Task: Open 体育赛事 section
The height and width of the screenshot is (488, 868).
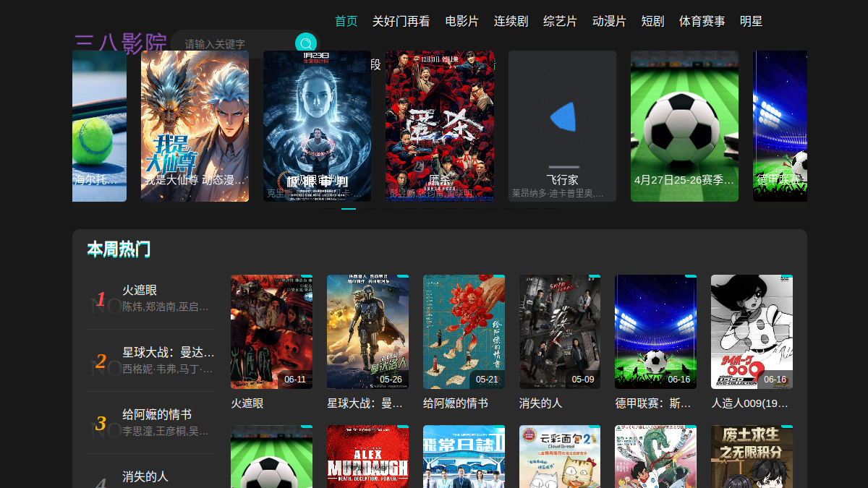Action: point(702,21)
